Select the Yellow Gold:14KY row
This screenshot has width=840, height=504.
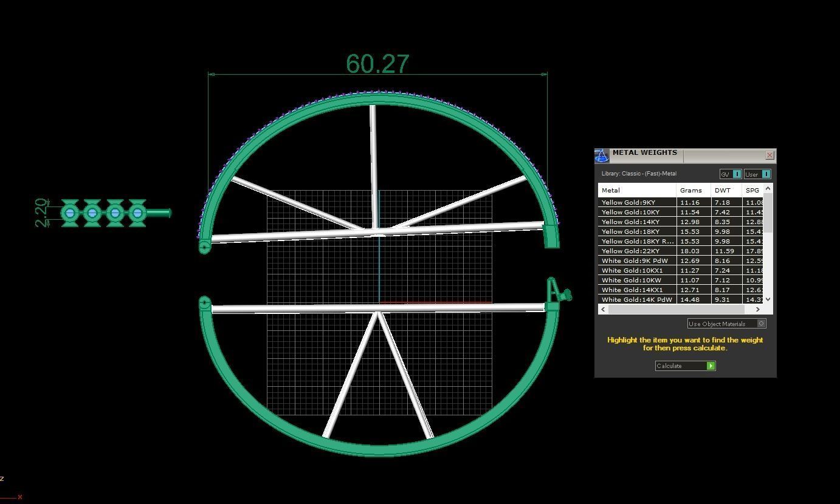click(x=680, y=222)
